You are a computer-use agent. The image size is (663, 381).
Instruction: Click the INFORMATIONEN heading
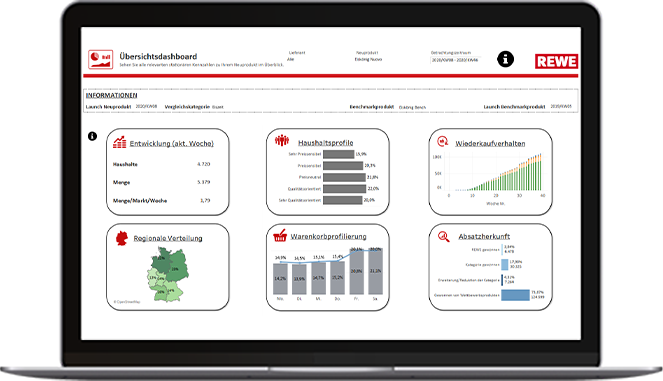pyautogui.click(x=111, y=96)
